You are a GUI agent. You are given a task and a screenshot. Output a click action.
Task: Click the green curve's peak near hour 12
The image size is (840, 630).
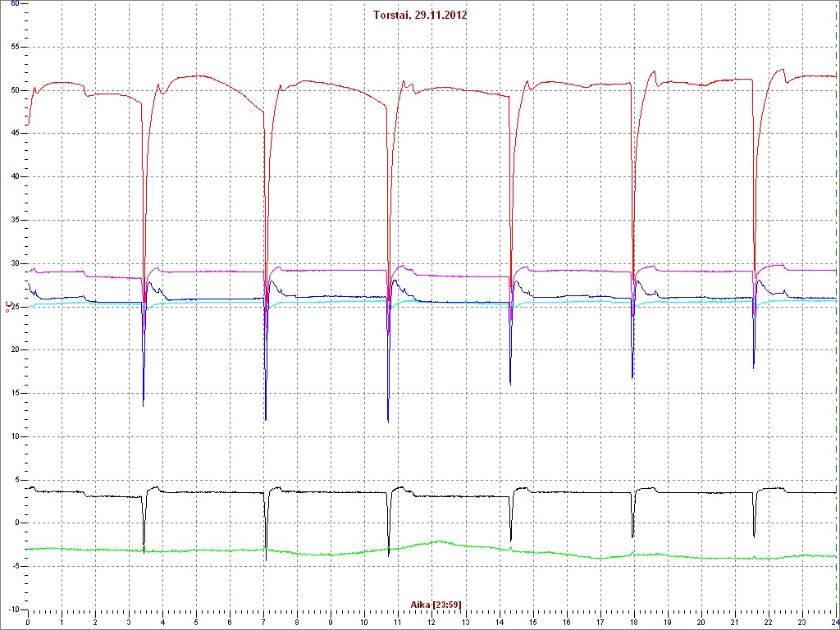[440, 541]
